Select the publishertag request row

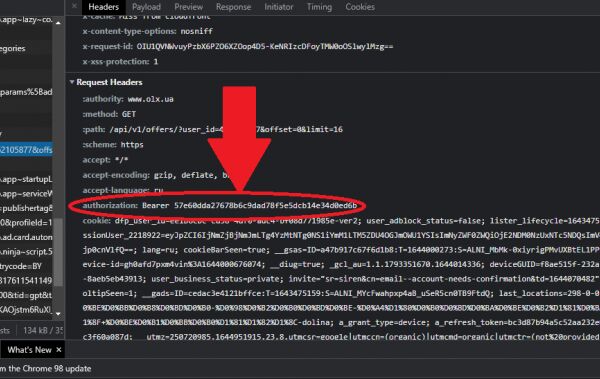click(26, 208)
